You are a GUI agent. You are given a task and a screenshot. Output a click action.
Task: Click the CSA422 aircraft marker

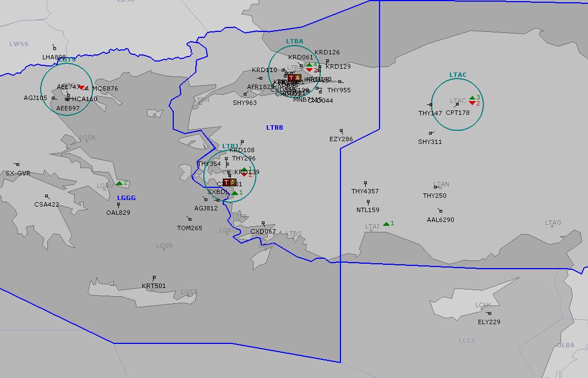(x=47, y=196)
